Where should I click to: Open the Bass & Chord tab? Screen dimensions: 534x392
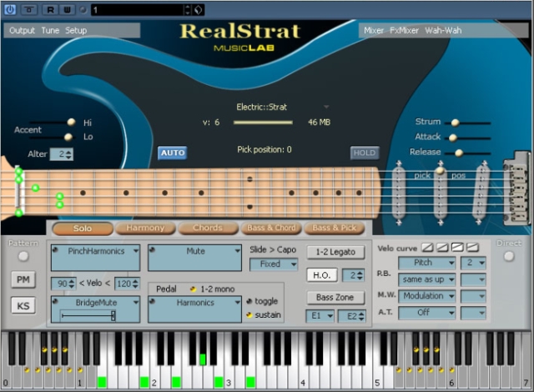pos(270,228)
